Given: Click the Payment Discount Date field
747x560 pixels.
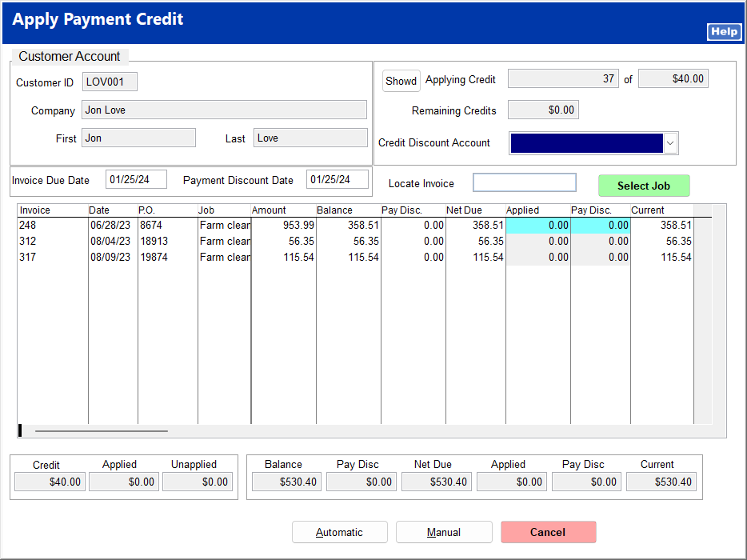Looking at the screenshot, I should (x=337, y=179).
